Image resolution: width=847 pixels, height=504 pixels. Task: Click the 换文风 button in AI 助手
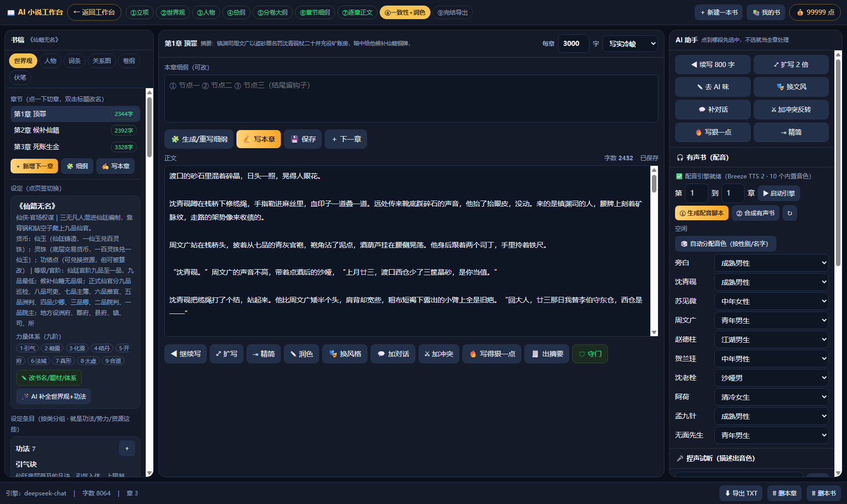(791, 87)
